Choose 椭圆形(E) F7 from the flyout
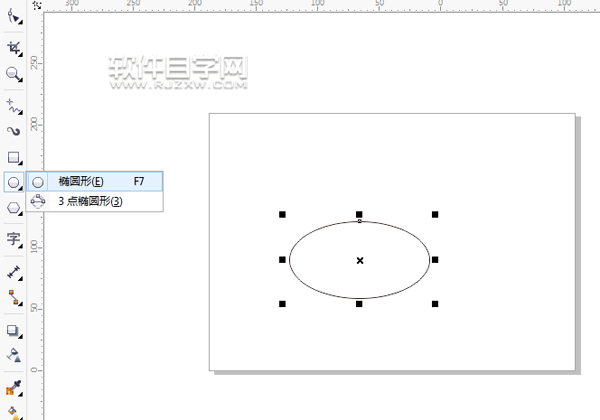Image resolution: width=600 pixels, height=420 pixels. point(95,181)
